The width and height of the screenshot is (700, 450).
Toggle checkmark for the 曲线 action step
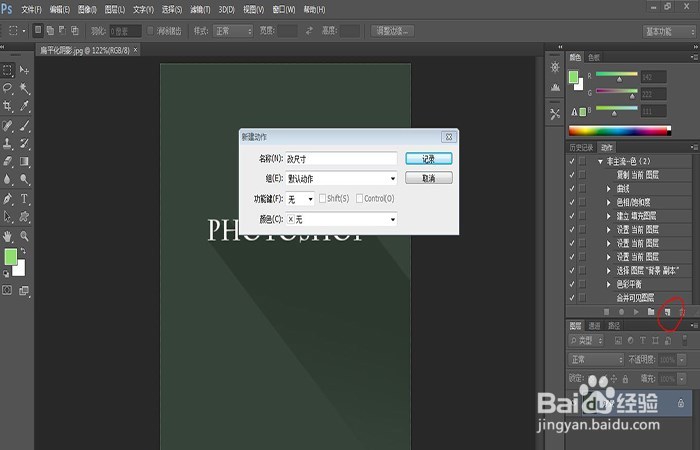pyautogui.click(x=572, y=188)
